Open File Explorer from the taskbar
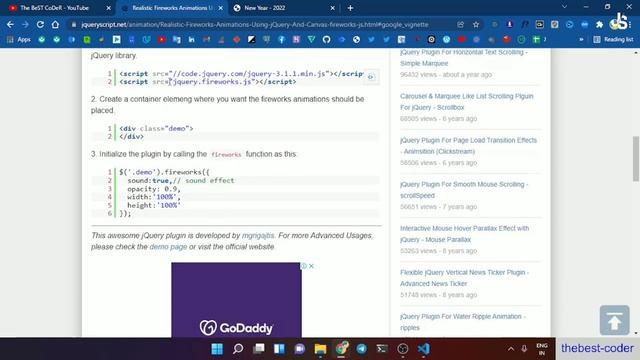640x360 pixels. (320, 349)
